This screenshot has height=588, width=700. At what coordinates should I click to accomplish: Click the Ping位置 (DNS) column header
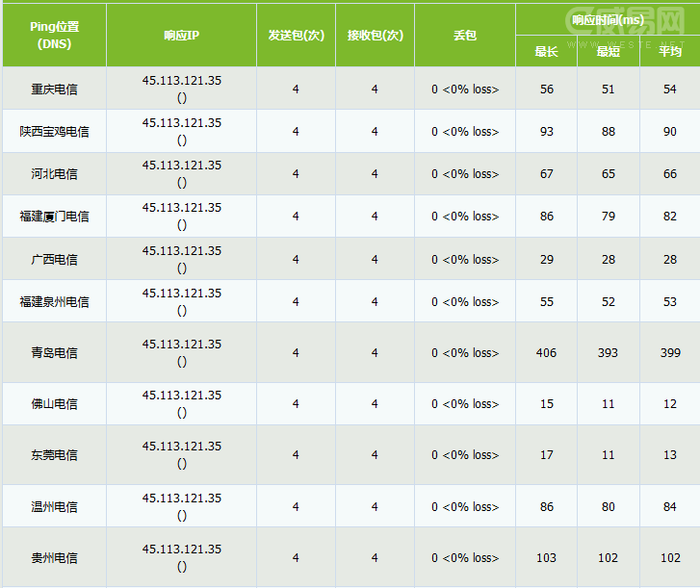[x=54, y=36]
